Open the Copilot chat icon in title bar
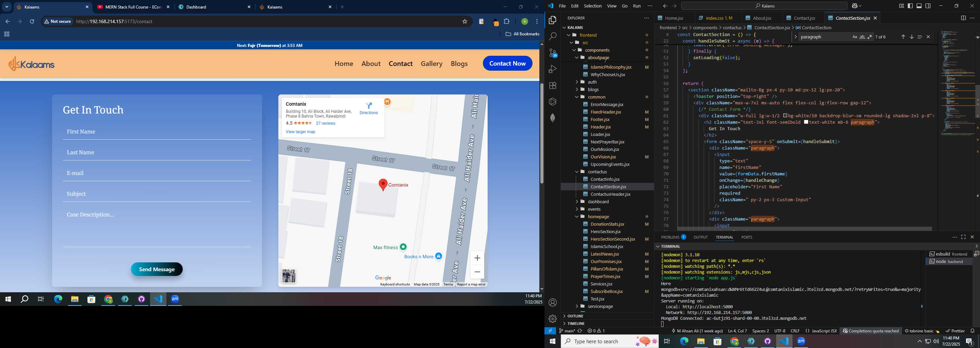The image size is (980, 348). (855, 6)
